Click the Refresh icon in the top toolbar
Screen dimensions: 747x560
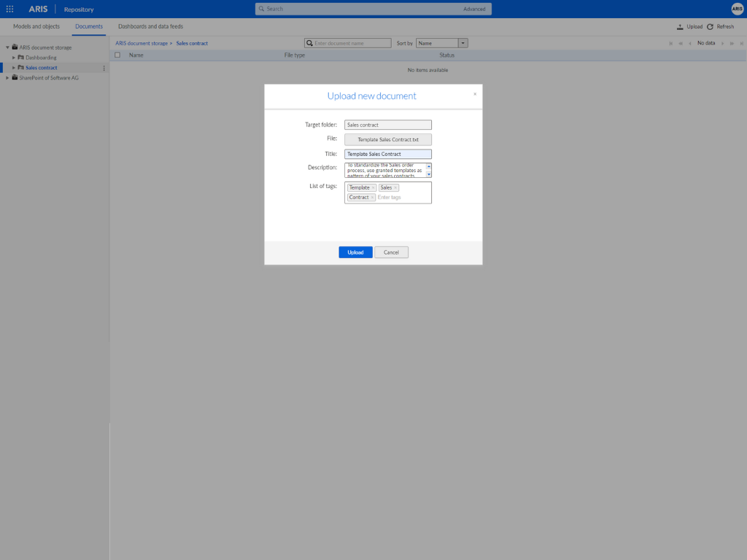point(710,27)
